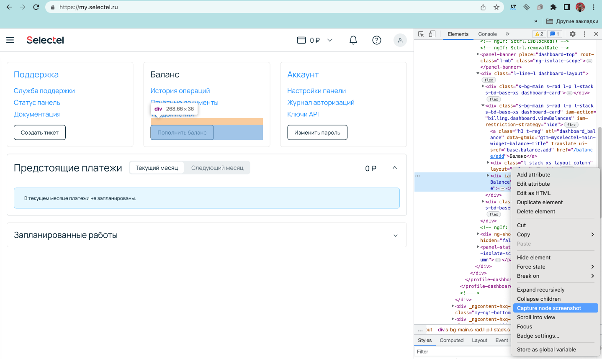The height and width of the screenshot is (364, 602).
Task: Expand the balance dropdown in the header
Action: coord(330,40)
